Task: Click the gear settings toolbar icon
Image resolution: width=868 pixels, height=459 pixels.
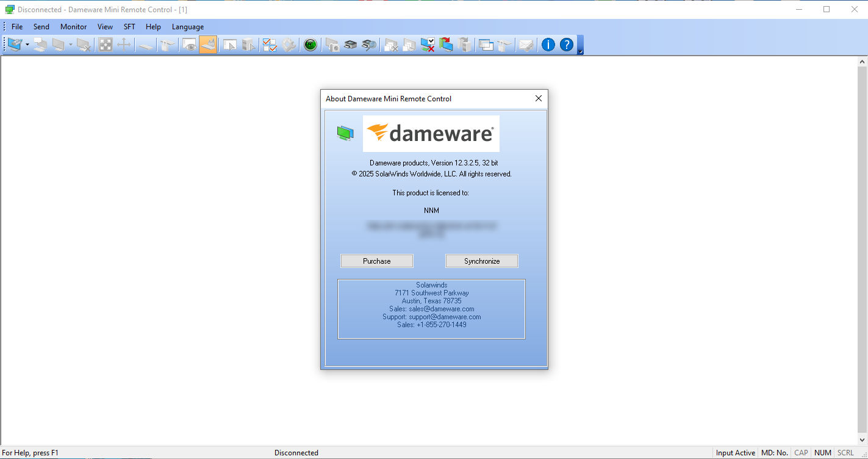Action: click(x=289, y=45)
